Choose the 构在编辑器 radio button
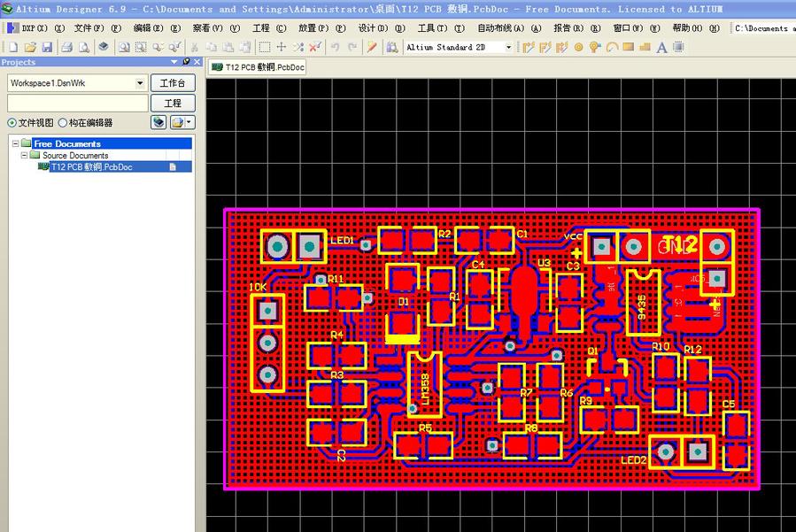 click(63, 123)
